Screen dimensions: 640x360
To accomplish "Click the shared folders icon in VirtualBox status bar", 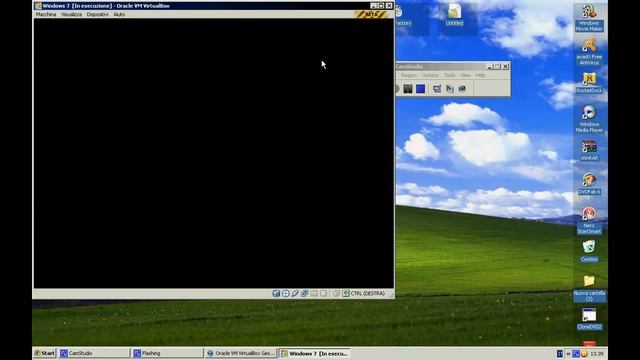I will pos(314,293).
